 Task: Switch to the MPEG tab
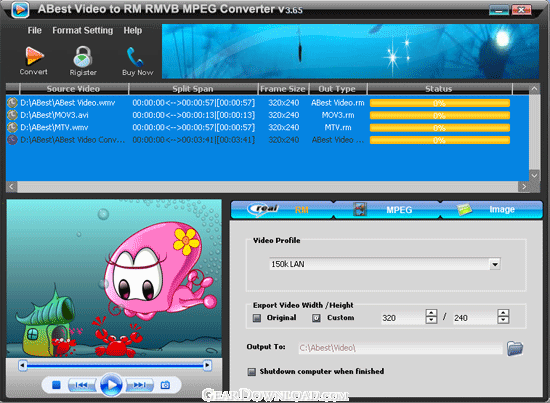[x=387, y=210]
